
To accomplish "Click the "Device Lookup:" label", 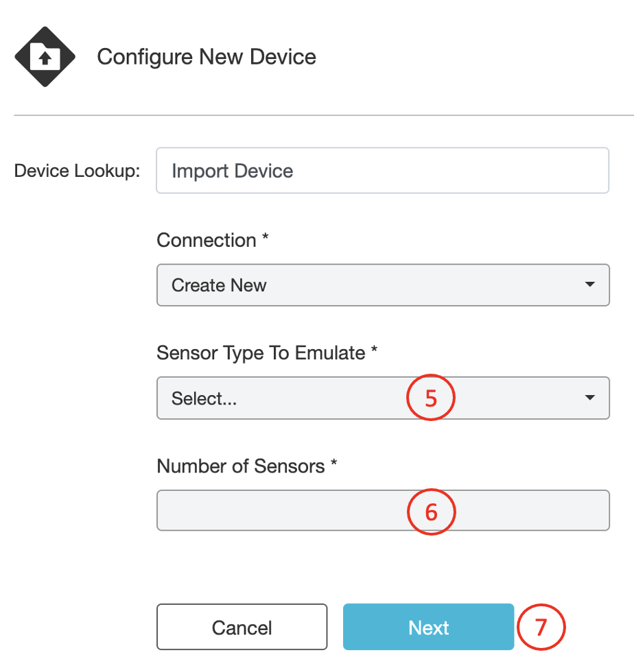I will coord(77,171).
